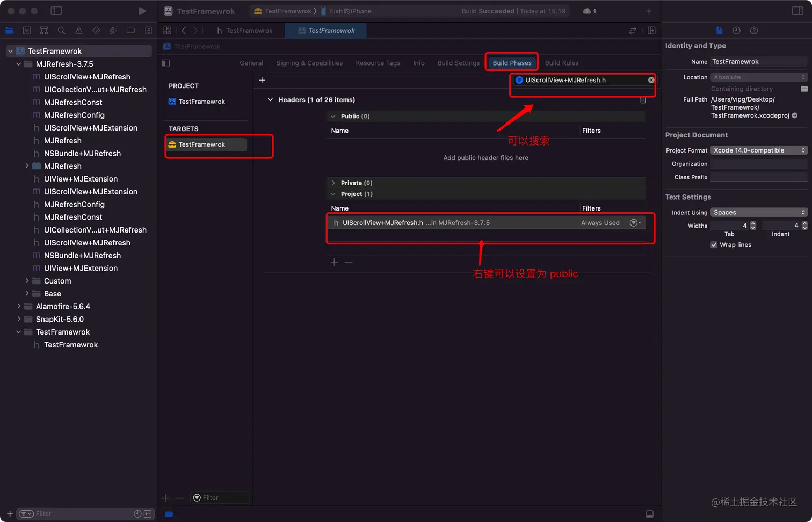Collapse the Headers build phase section
Viewport: 812px width, 522px height.
click(270, 100)
